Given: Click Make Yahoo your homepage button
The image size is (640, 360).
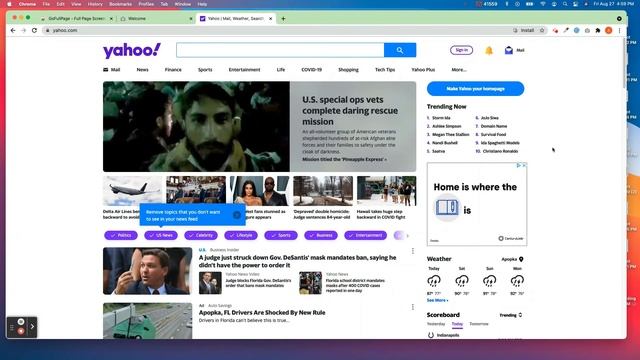Looking at the screenshot, I should [476, 89].
